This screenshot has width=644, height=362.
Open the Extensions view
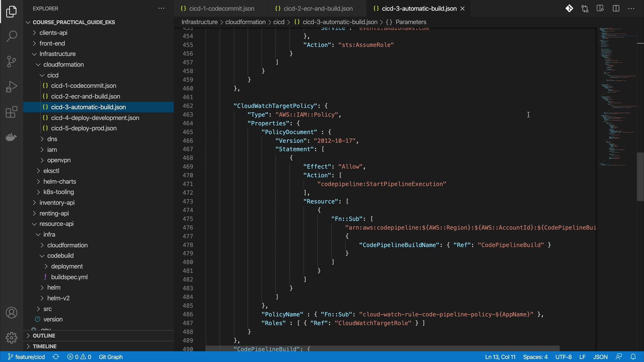[x=11, y=112]
